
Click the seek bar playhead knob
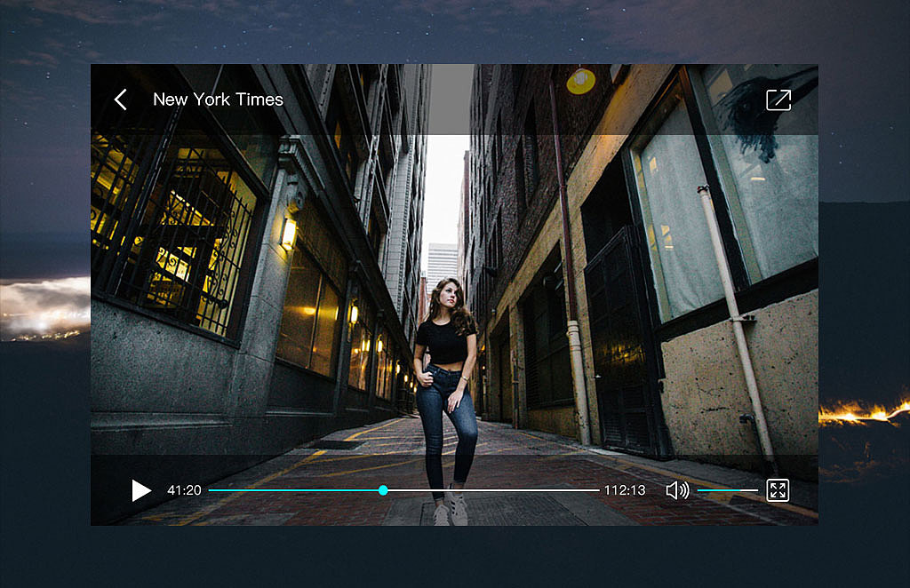[x=383, y=490]
